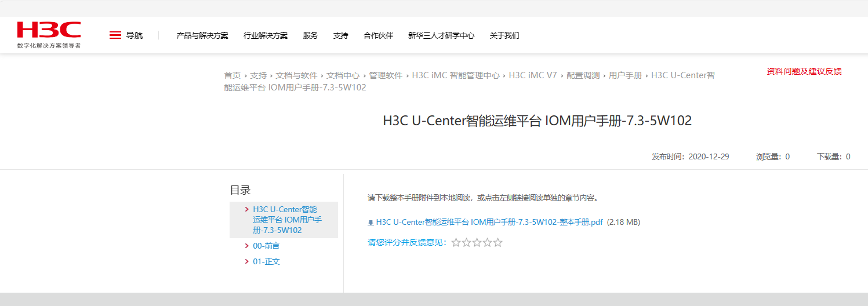Open 资料问题及建议反馈 link
868x306 pixels.
coord(804,71)
